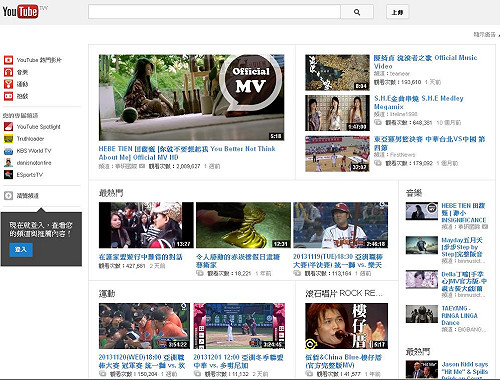Open the sports category trophy icon
Image resolution: width=500 pixels, height=380 pixels.
(8, 84)
